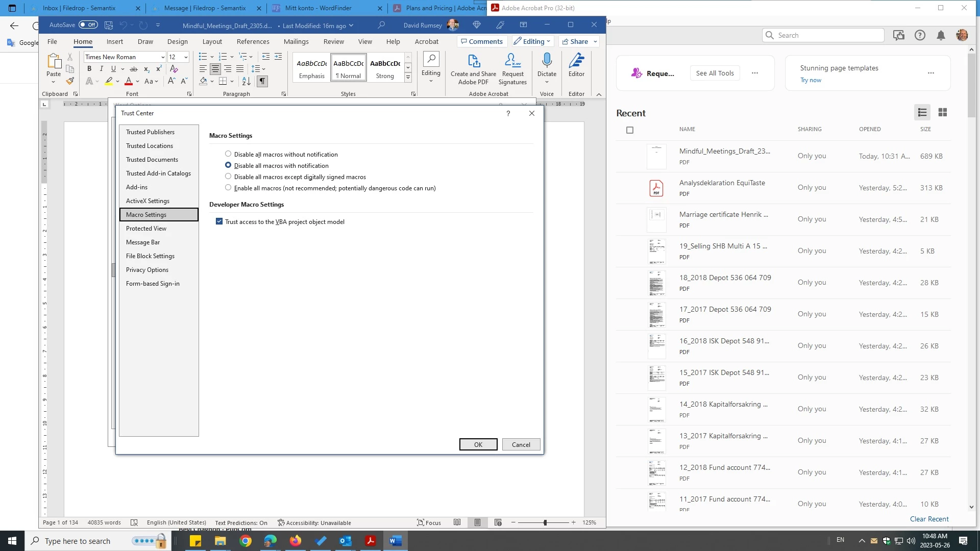Switch to the References ribbon tab
The width and height of the screenshot is (980, 551).
(x=253, y=41)
